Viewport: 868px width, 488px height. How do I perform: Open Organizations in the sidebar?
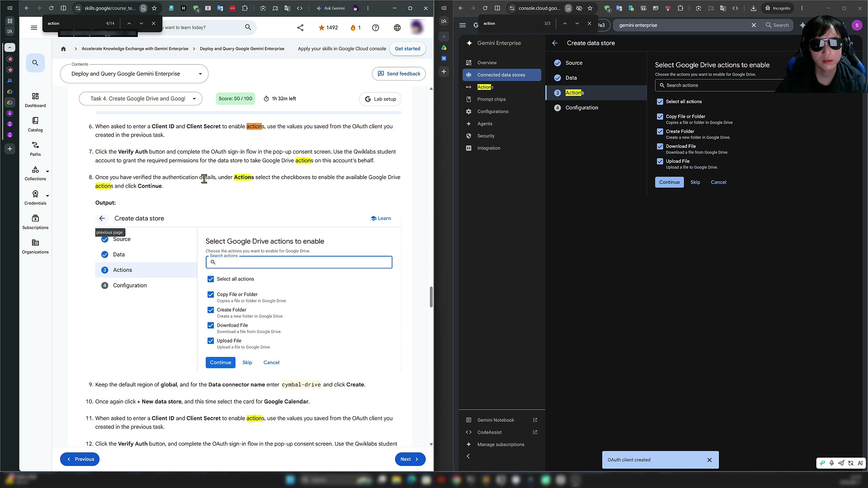tap(35, 246)
